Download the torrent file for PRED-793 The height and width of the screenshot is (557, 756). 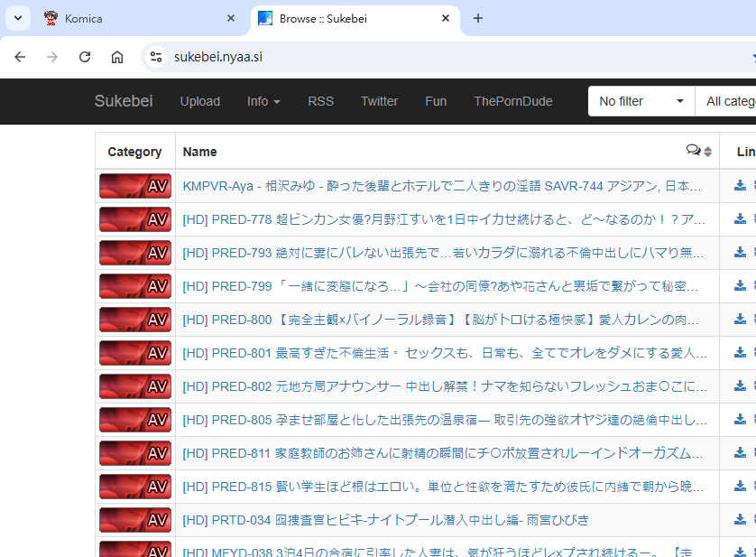click(x=740, y=252)
